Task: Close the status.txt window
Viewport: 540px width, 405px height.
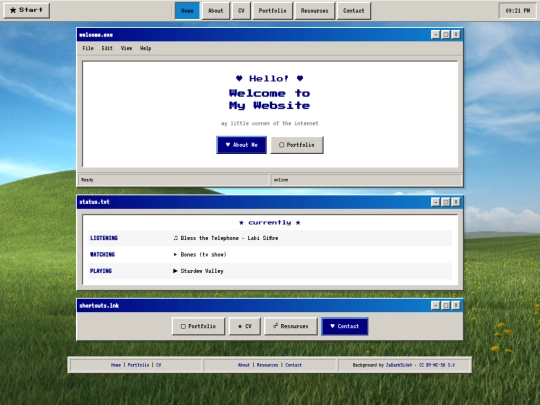Action: 456,202
